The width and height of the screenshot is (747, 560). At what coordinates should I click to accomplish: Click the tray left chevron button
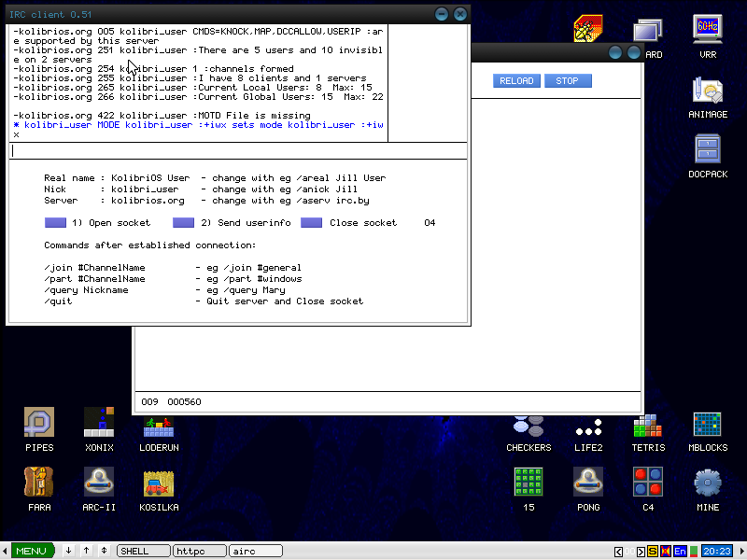[x=618, y=552]
